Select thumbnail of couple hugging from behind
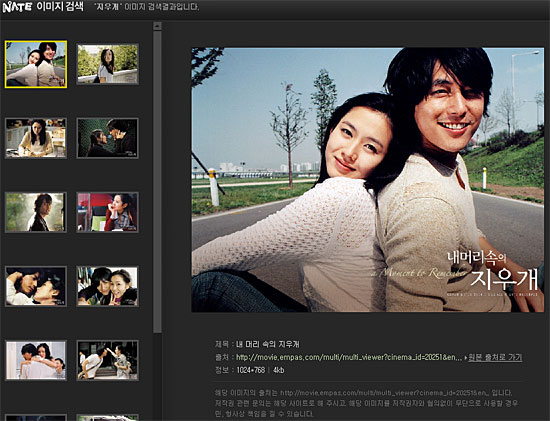 coord(36,360)
